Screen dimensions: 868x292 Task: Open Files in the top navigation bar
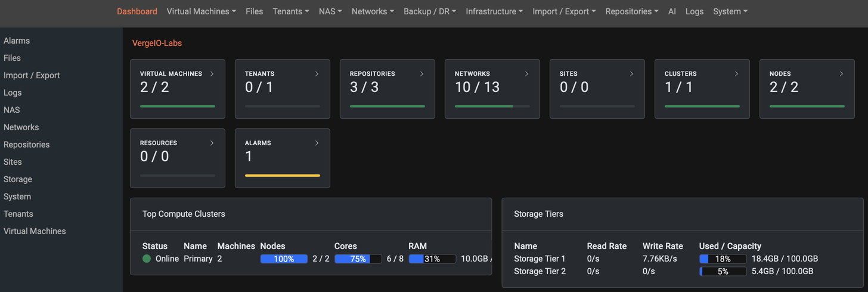pyautogui.click(x=254, y=11)
